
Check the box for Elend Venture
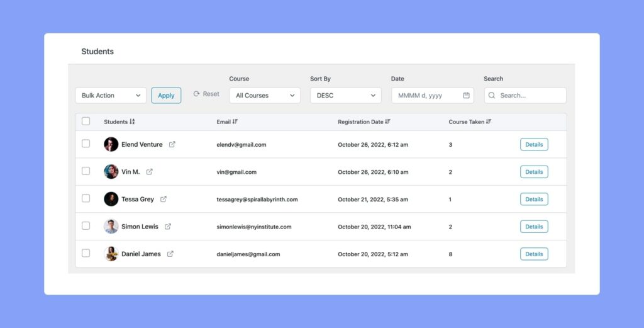(x=86, y=144)
